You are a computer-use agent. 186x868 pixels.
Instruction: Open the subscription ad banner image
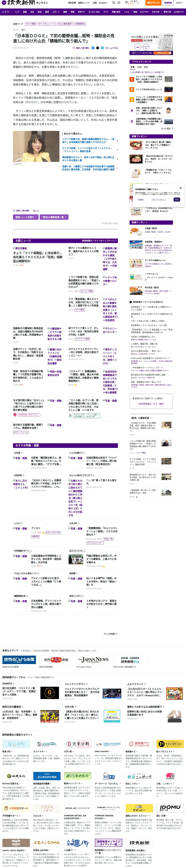tap(151, 44)
